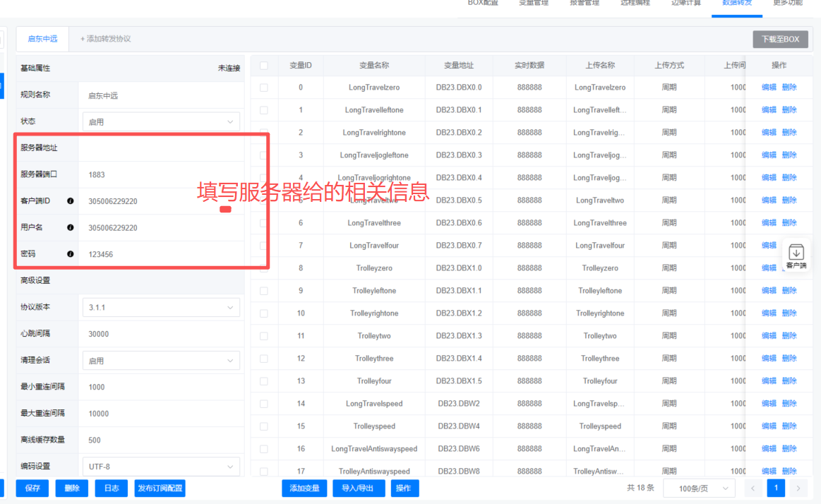Open the 清理会话 dropdown
This screenshot has width=821, height=504.
(161, 361)
